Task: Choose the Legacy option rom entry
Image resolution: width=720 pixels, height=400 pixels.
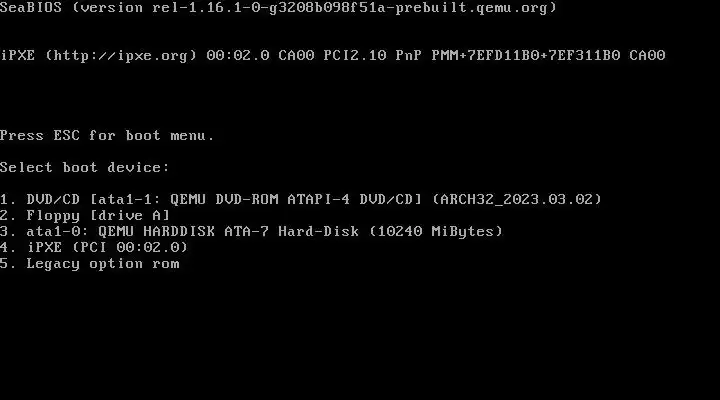Action: click(90, 264)
